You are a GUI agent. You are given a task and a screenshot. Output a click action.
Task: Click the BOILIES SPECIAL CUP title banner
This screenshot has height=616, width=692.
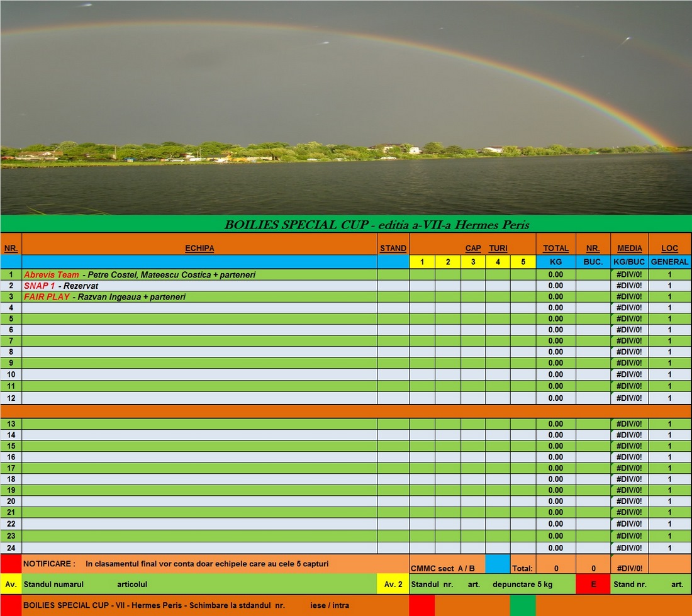pos(346,225)
